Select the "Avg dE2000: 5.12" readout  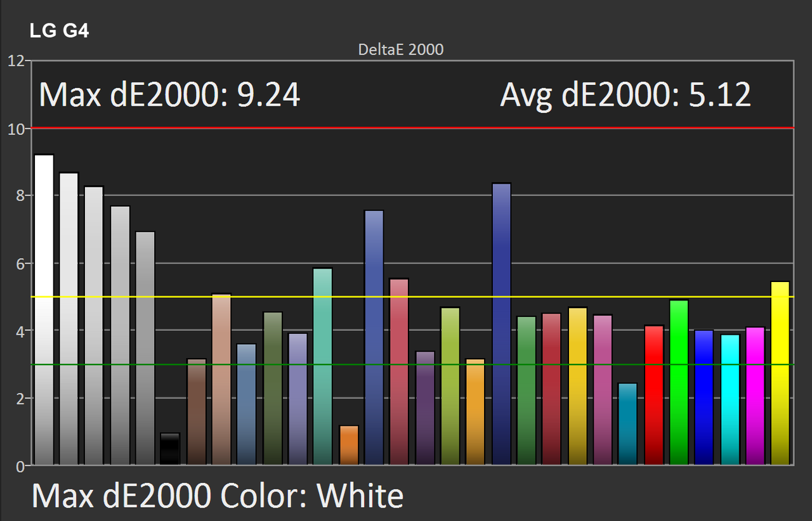tap(625, 95)
